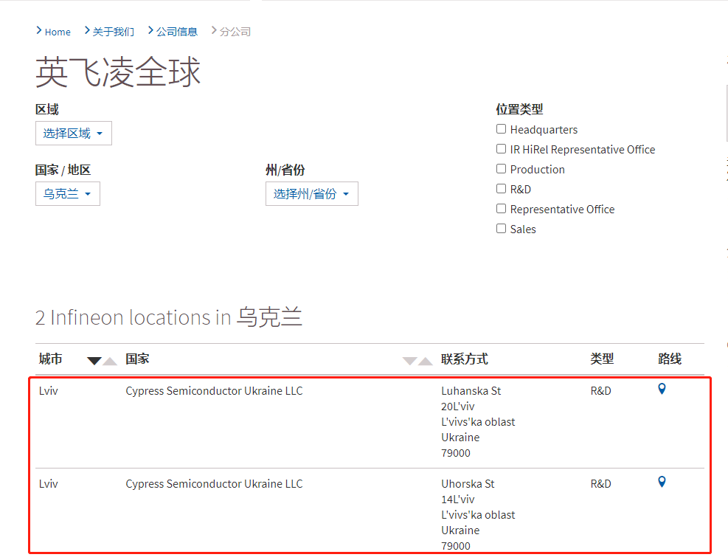Click the Uhorska St address line

pyautogui.click(x=468, y=484)
